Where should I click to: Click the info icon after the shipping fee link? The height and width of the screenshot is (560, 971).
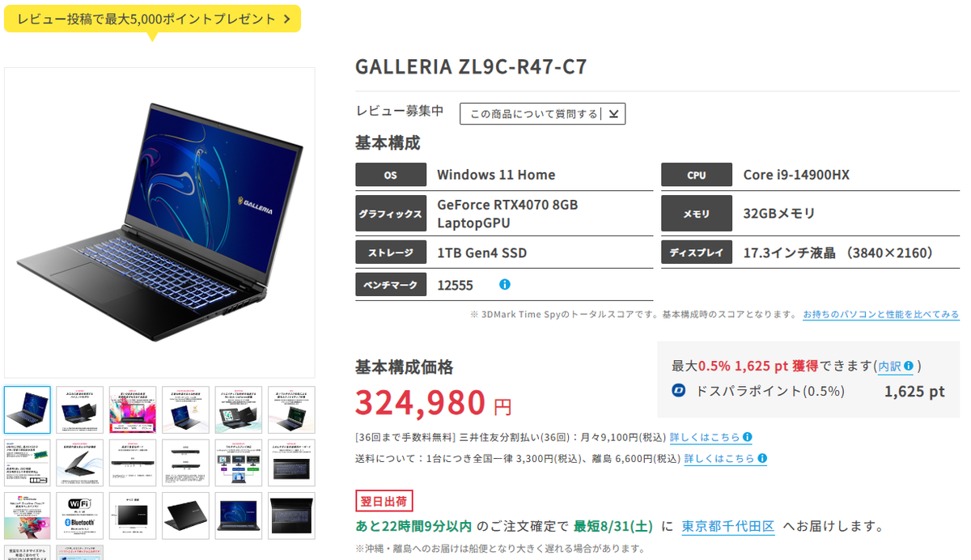coord(761,459)
